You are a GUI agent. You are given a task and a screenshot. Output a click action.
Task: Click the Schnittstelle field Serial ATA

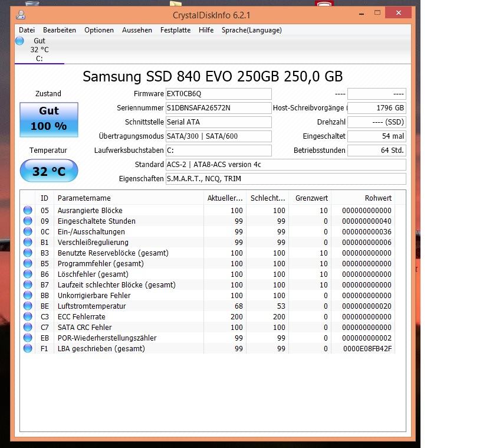(x=219, y=122)
